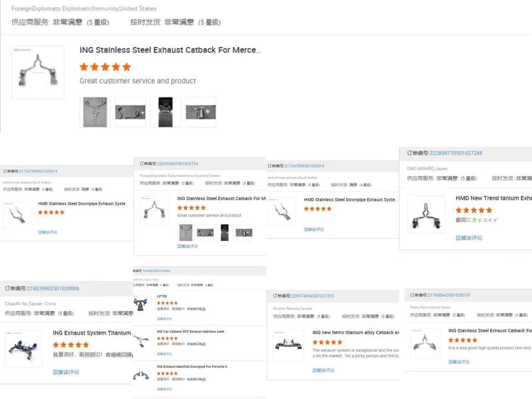Image resolution: width=532 pixels, height=399 pixels.
Task: Open order number 226974994501027293
Action: point(313,296)
